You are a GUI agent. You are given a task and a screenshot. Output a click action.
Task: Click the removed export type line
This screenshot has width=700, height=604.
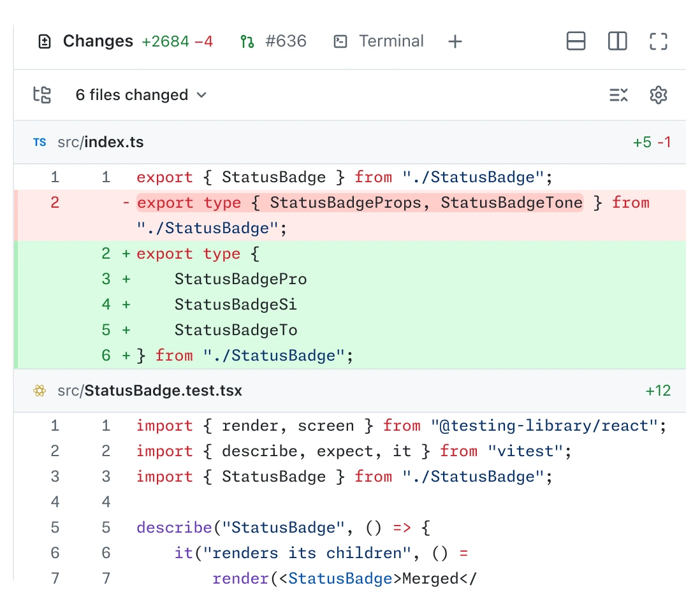click(x=349, y=215)
